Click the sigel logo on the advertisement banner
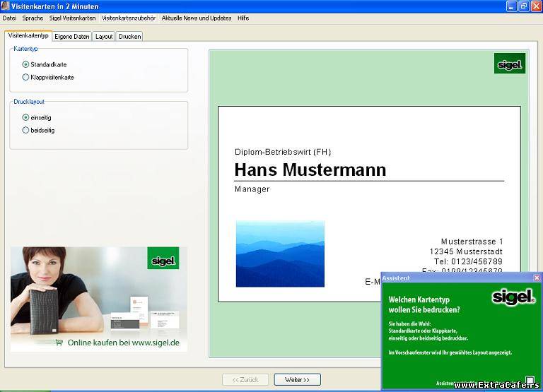 163,258
